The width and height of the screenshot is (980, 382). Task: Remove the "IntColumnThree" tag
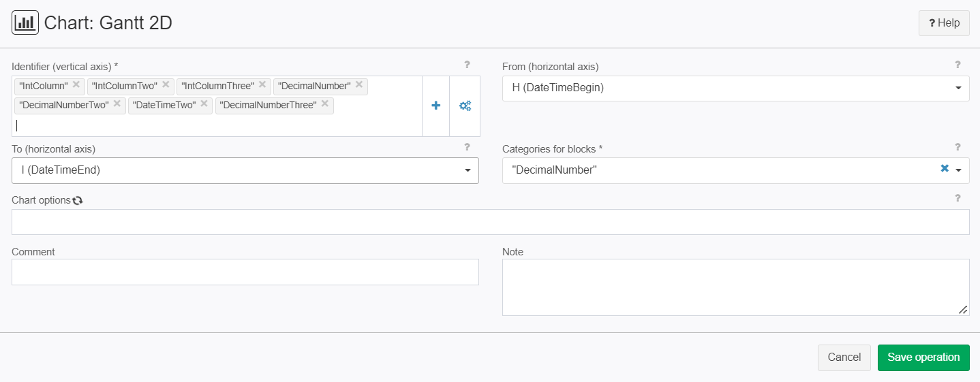coord(262,85)
